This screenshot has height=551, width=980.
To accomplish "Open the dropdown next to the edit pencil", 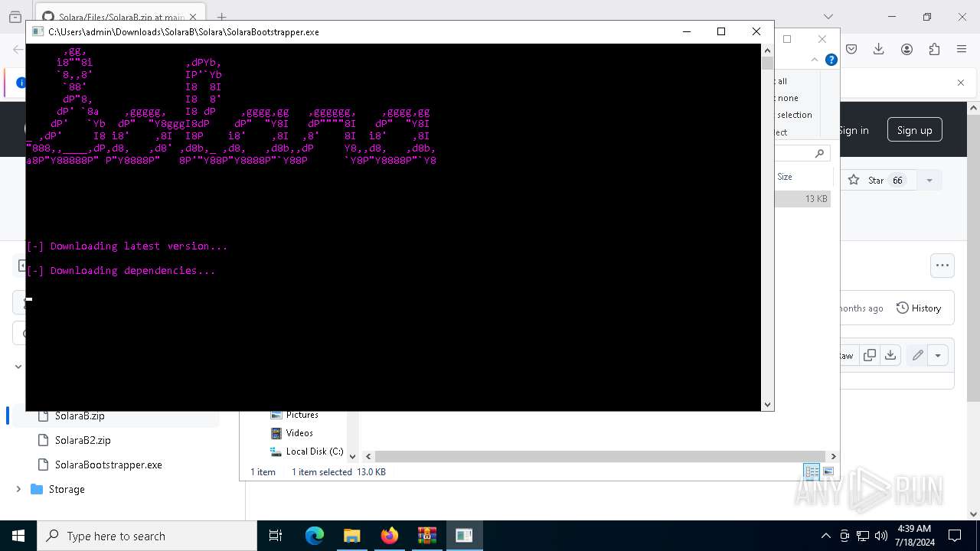I will (938, 355).
